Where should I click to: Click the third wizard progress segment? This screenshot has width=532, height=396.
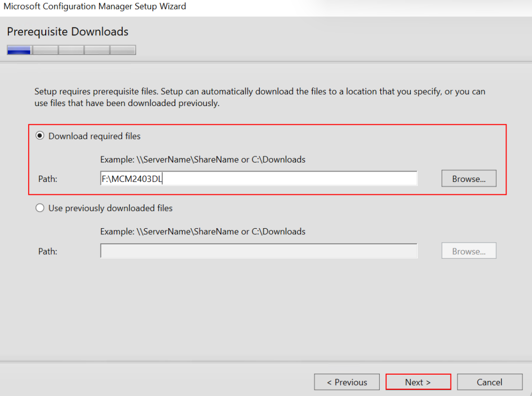tap(71, 50)
